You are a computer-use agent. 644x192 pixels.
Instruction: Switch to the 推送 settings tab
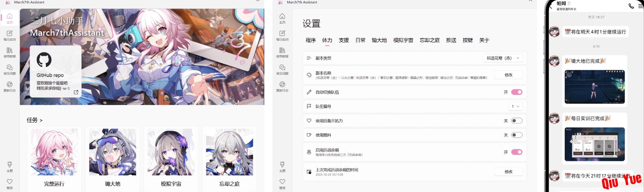[x=451, y=40]
